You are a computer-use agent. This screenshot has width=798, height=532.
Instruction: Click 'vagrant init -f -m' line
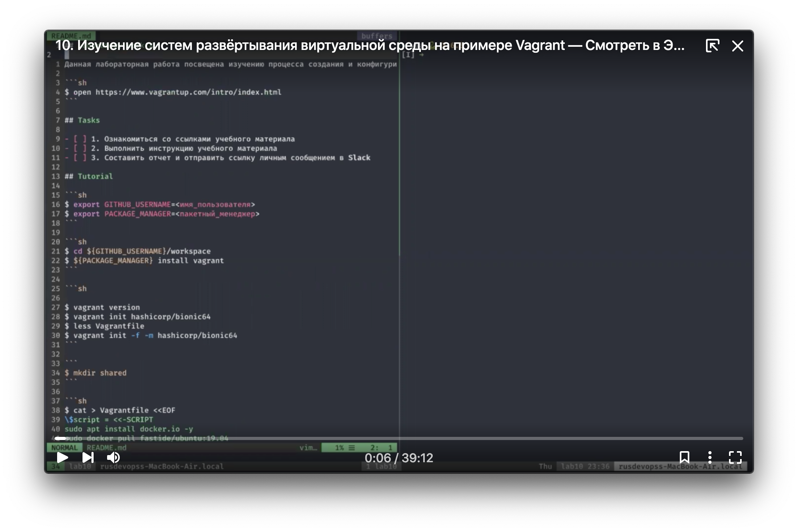coord(151,336)
